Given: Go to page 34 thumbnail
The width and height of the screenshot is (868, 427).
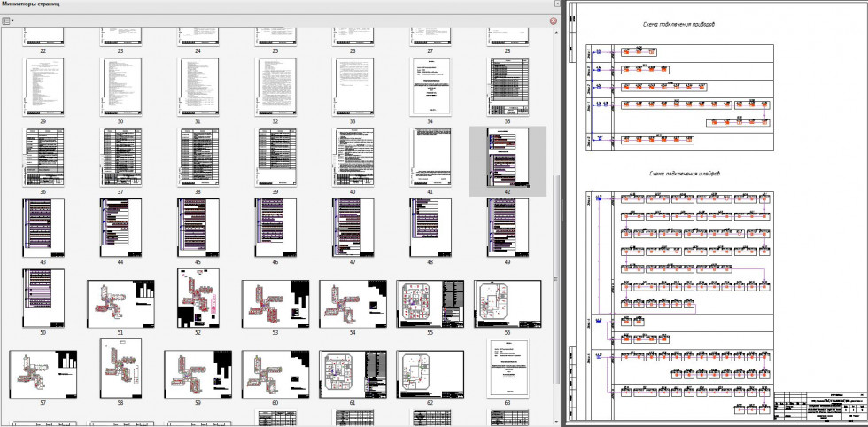Looking at the screenshot, I should (430, 87).
